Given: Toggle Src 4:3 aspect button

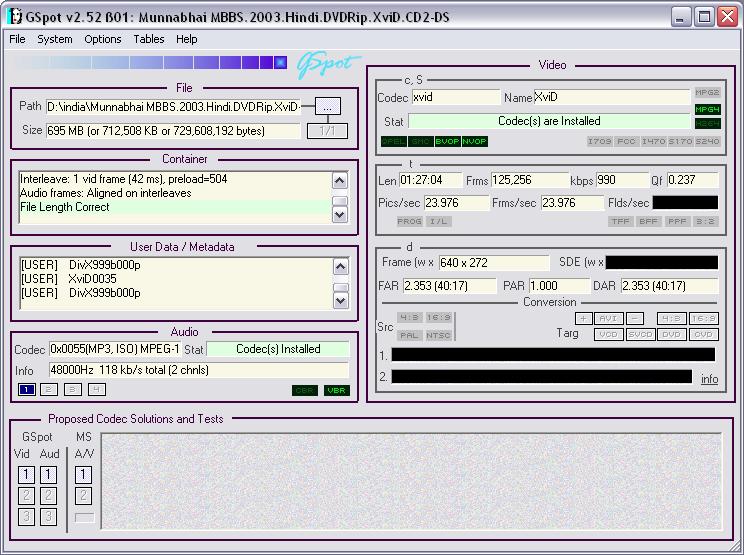Looking at the screenshot, I should (x=409, y=318).
